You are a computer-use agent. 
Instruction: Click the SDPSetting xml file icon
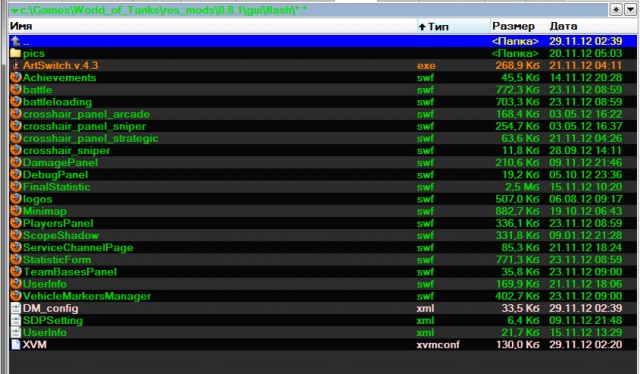point(16,320)
